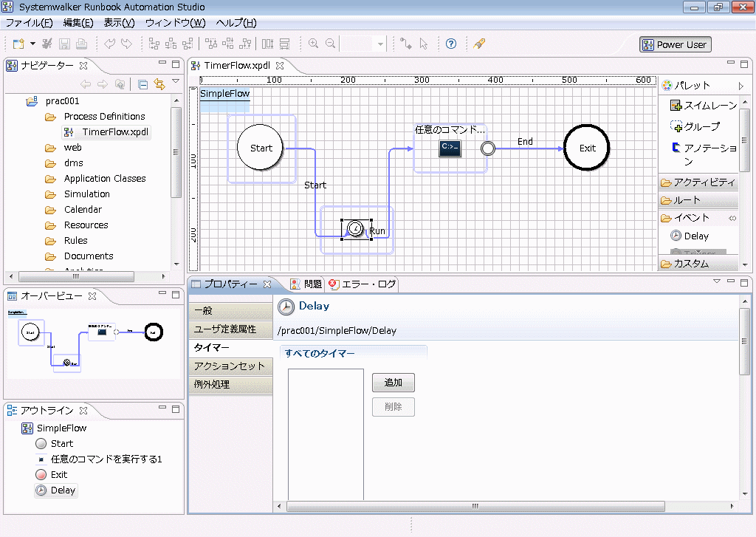Open the 表示(V) menu
This screenshot has width=756, height=537.
click(x=119, y=23)
